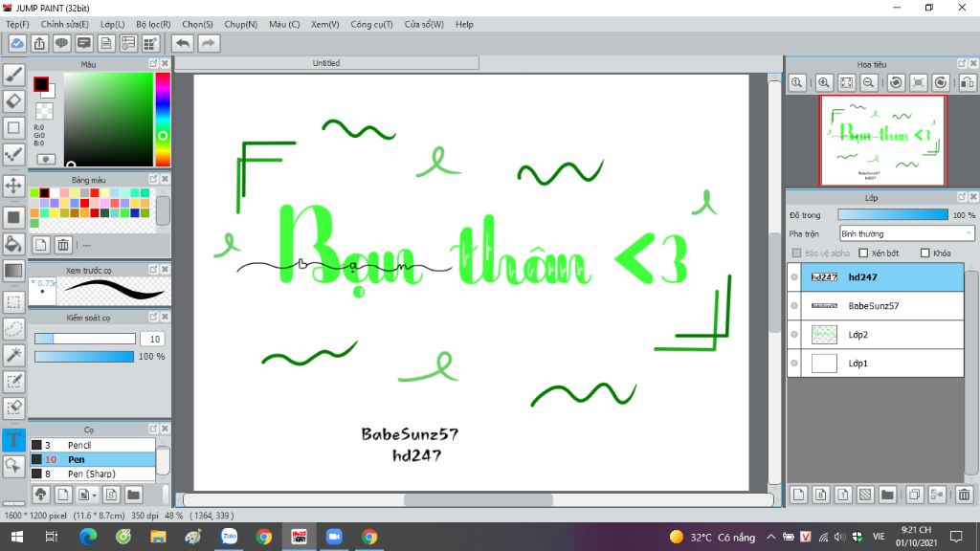Open Windows Start menu

(17, 537)
